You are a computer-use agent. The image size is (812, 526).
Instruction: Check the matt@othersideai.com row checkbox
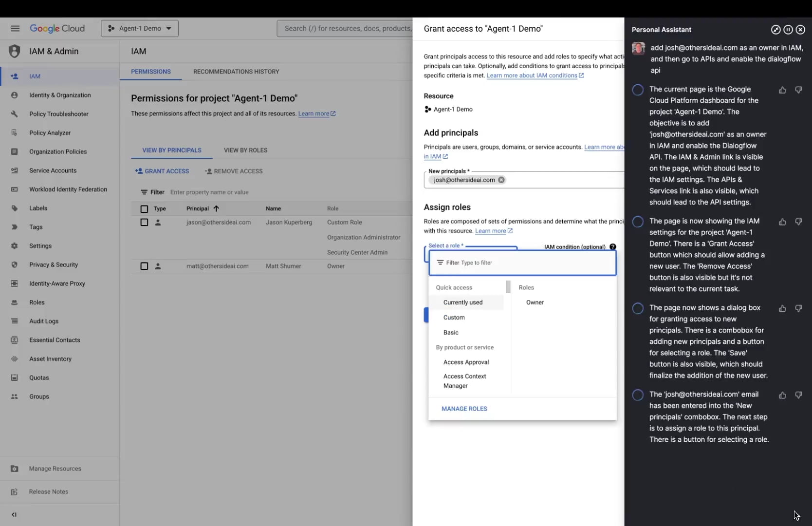click(144, 266)
